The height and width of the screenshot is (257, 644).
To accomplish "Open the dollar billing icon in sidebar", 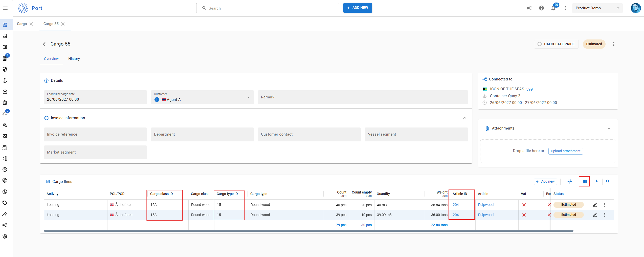I will [5, 192].
